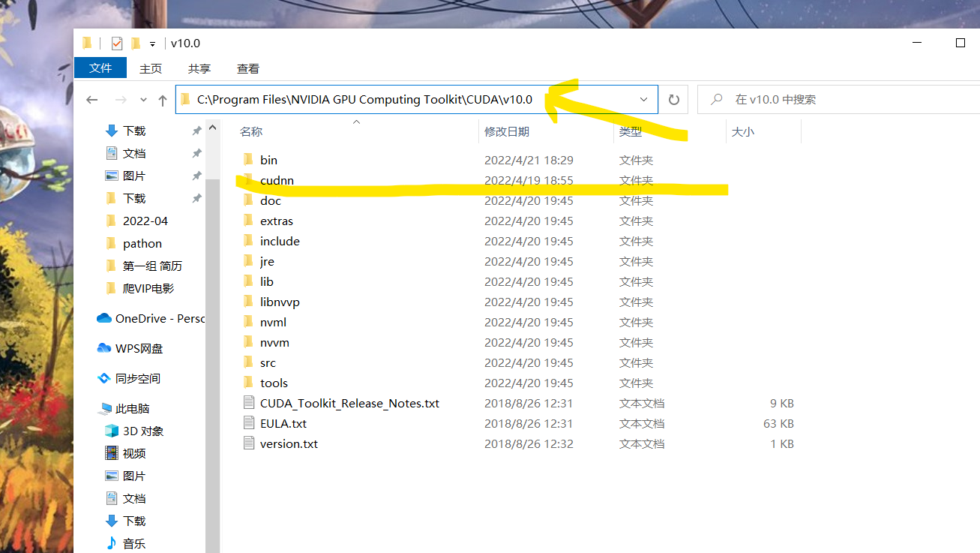Select the tools folder icon
The image size is (980, 553).
point(249,383)
